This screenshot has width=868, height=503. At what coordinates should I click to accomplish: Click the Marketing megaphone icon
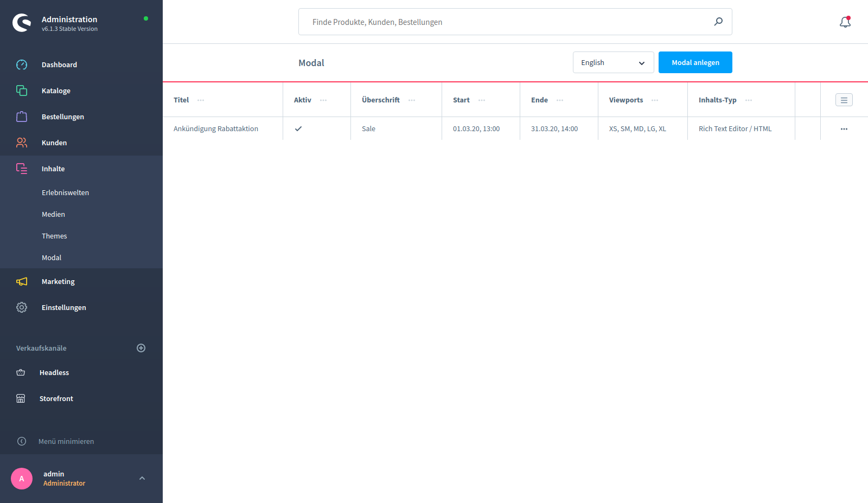click(x=22, y=281)
